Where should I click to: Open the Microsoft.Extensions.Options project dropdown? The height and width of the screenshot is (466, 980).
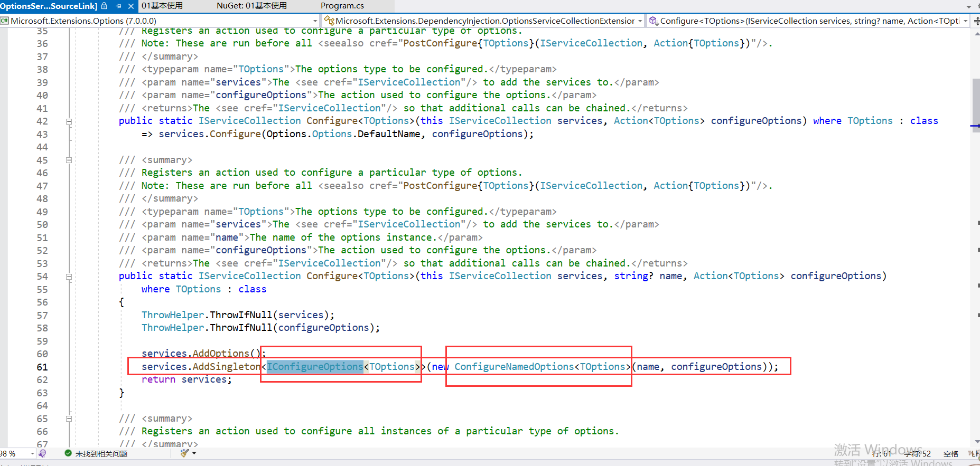(x=315, y=21)
